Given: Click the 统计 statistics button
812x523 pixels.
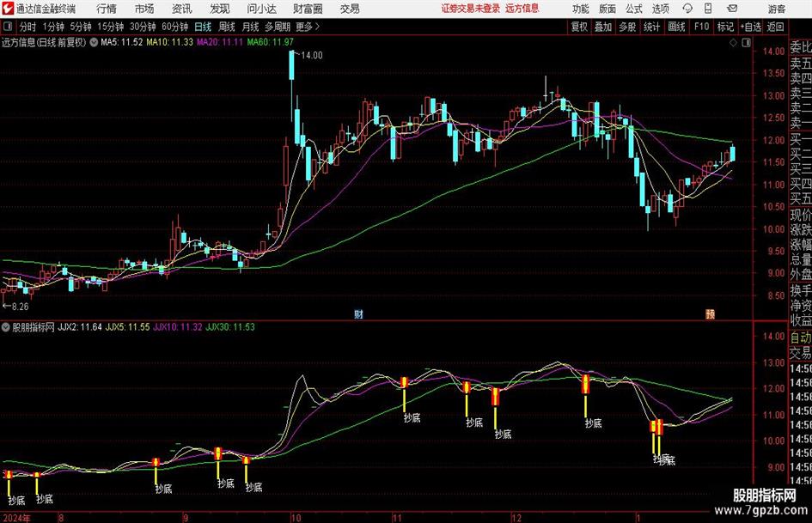Looking at the screenshot, I should click(x=651, y=27).
